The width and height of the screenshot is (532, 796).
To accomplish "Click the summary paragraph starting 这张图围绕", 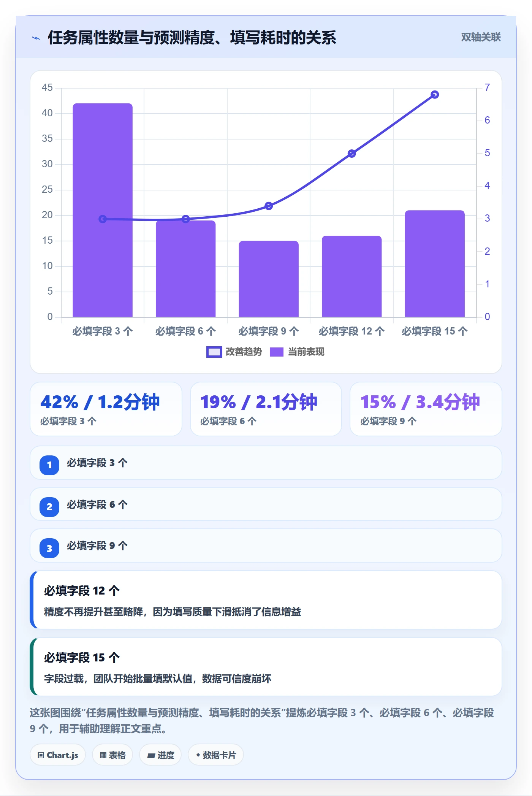I will point(262,721).
